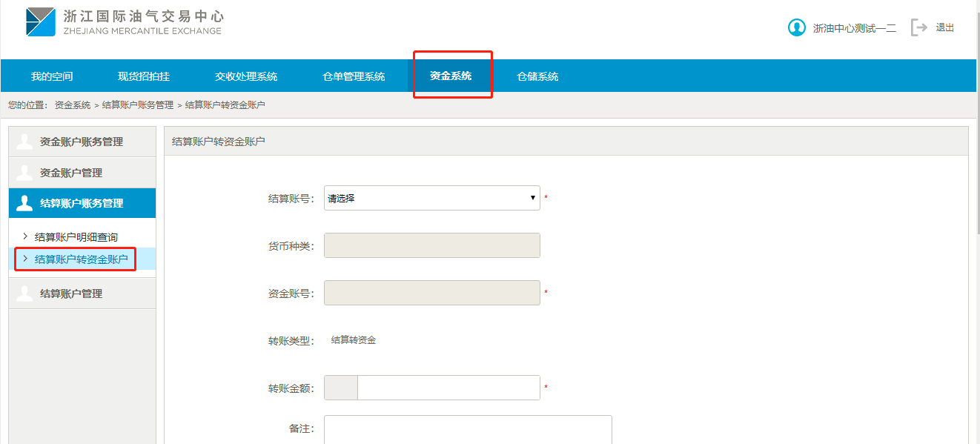
Task: Click the 资金系统 breadcrumb link
Action: coord(73,105)
